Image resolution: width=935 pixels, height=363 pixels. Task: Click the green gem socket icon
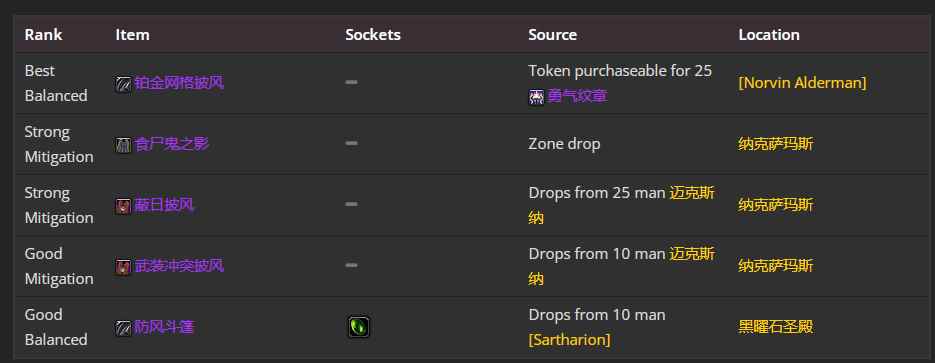tap(359, 327)
